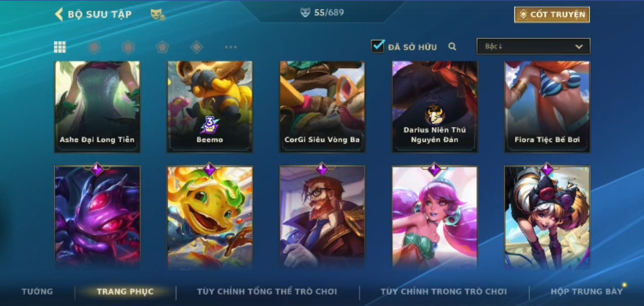Image resolution: width=644 pixels, height=306 pixels.
Task: Open Tùy Chỉnh Tổng Thể Trò Chơi tab
Action: pos(267,292)
